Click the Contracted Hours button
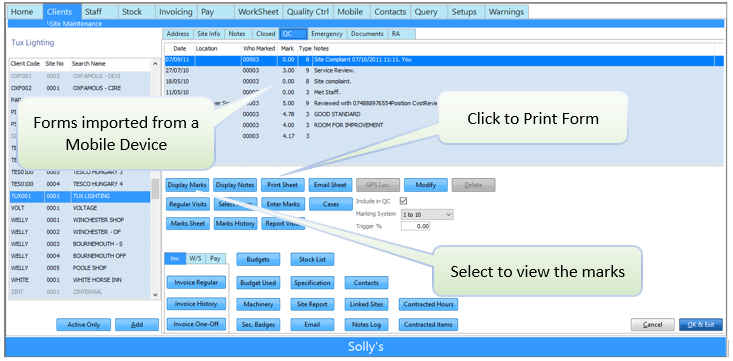The image size is (733, 361). (428, 304)
